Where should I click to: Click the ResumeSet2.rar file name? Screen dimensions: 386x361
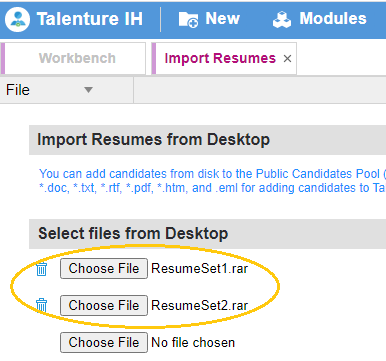[x=199, y=305]
